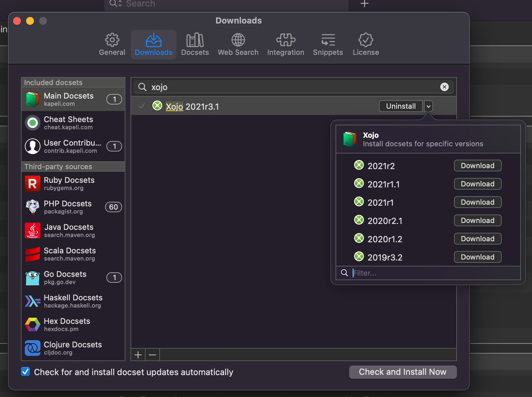Switch to the Downloads tab
Viewport: 532px width, 397px height.
(153, 45)
